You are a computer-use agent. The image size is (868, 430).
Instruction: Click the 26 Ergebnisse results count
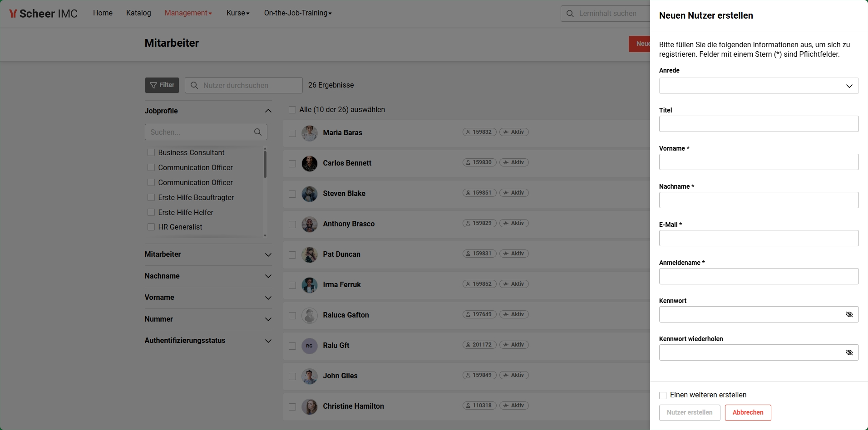(331, 85)
